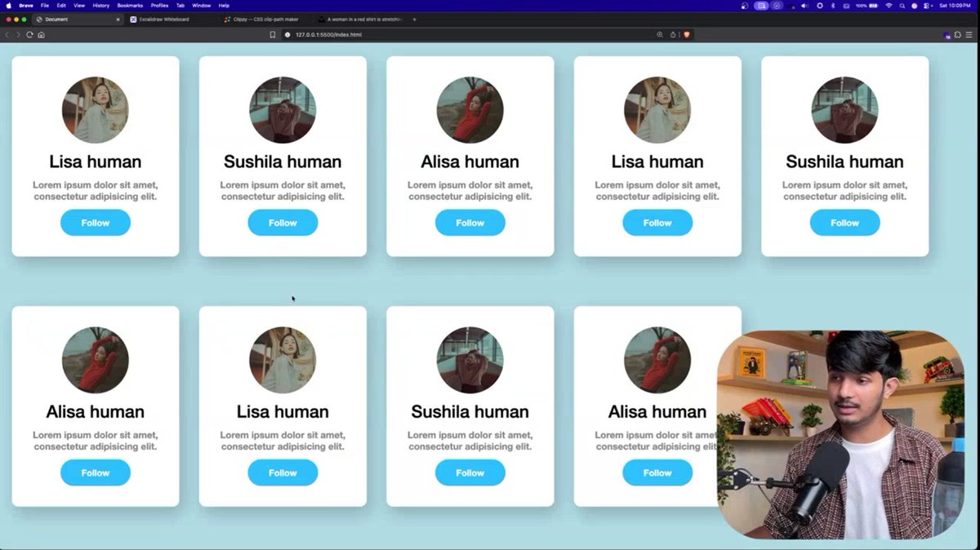Click Lisa human's avatar in bottom-row second card

(x=283, y=360)
